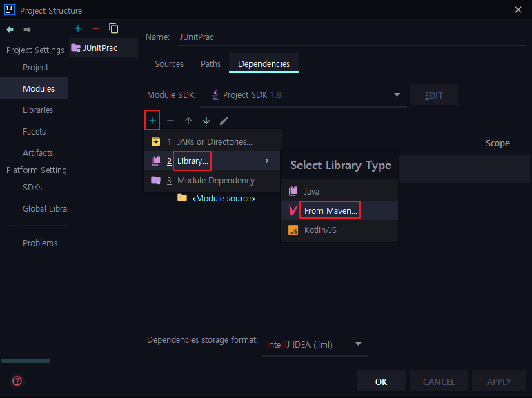Click the JUnitPrac module folder icon

pyautogui.click(x=76, y=48)
